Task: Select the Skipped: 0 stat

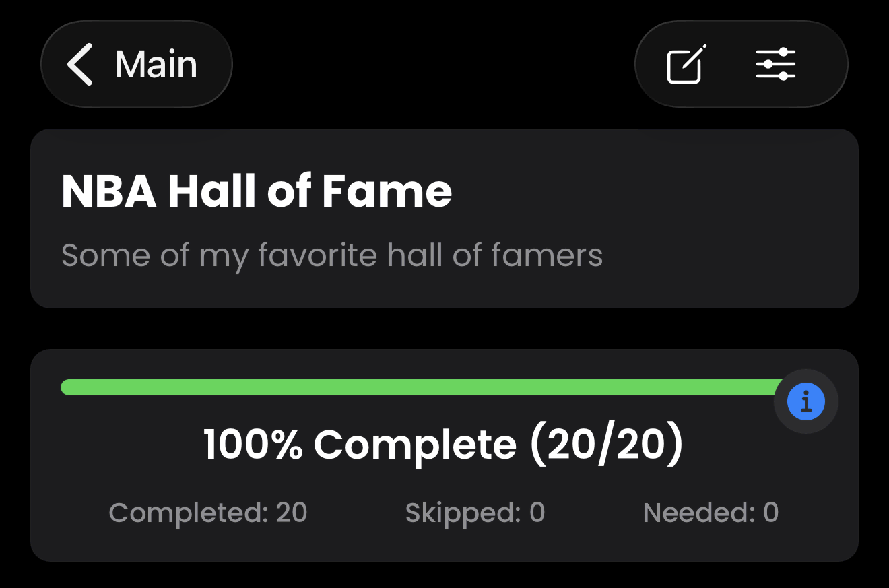Action: pyautogui.click(x=475, y=513)
